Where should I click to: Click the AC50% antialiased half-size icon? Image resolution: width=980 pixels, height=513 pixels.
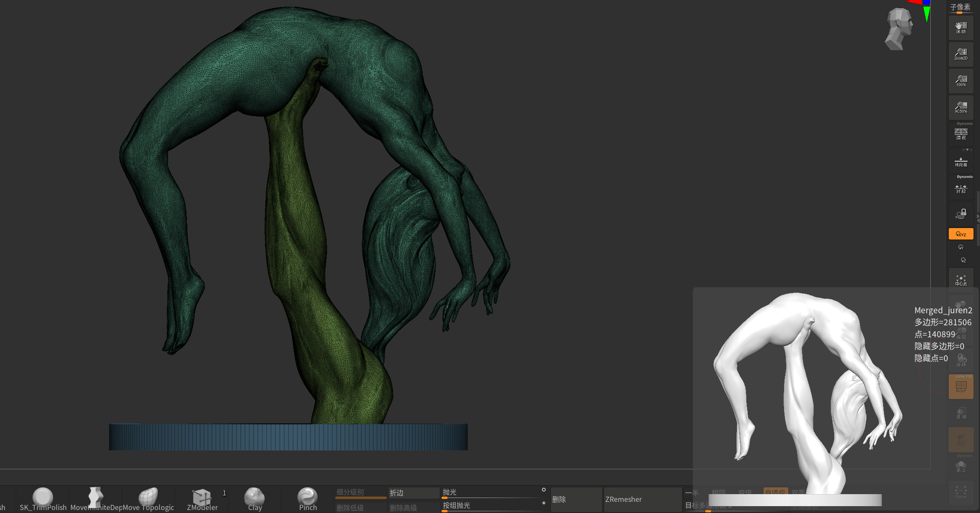click(x=961, y=108)
